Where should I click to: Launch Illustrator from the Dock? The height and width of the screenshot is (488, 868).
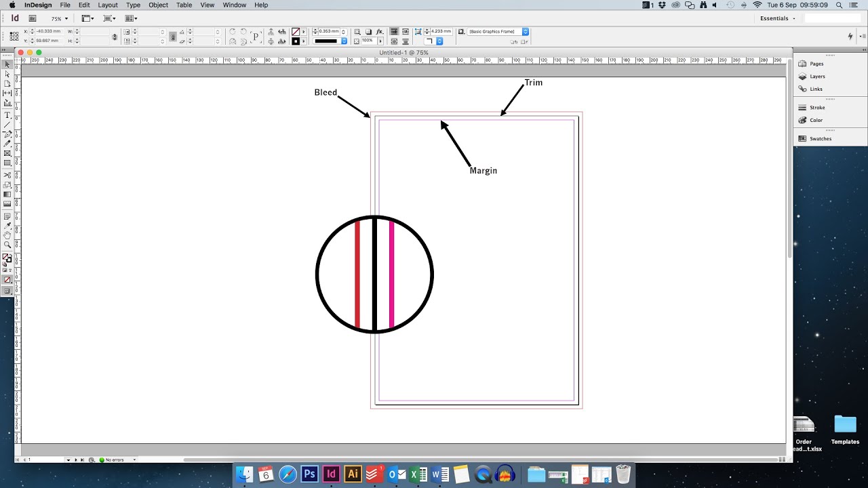pyautogui.click(x=353, y=474)
